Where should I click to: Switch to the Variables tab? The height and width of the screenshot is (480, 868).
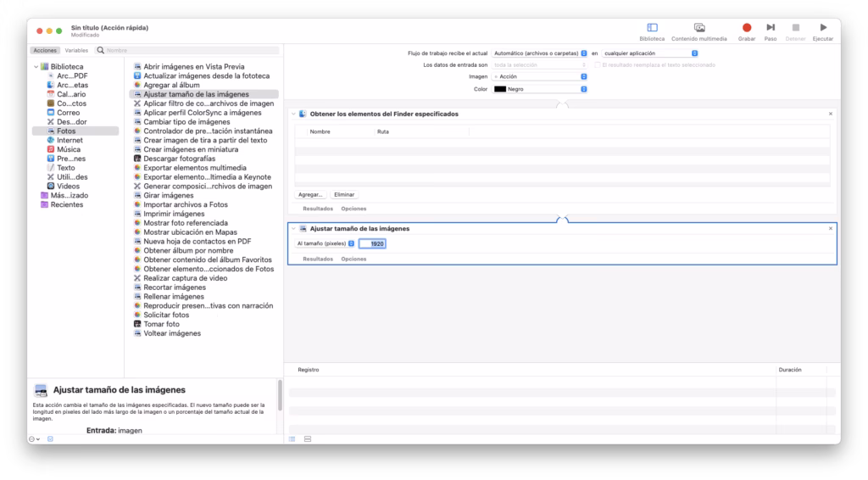pyautogui.click(x=76, y=51)
